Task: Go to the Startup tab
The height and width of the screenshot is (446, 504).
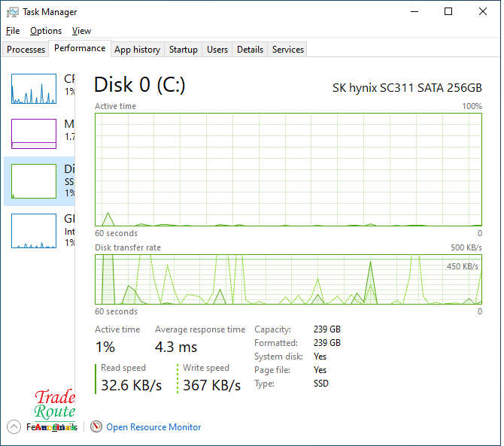Action: (183, 50)
